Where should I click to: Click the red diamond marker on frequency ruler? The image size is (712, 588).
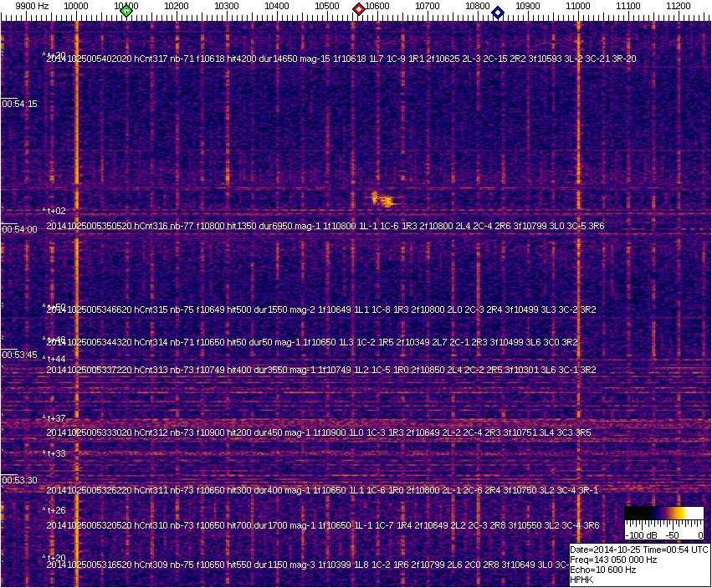point(359,9)
